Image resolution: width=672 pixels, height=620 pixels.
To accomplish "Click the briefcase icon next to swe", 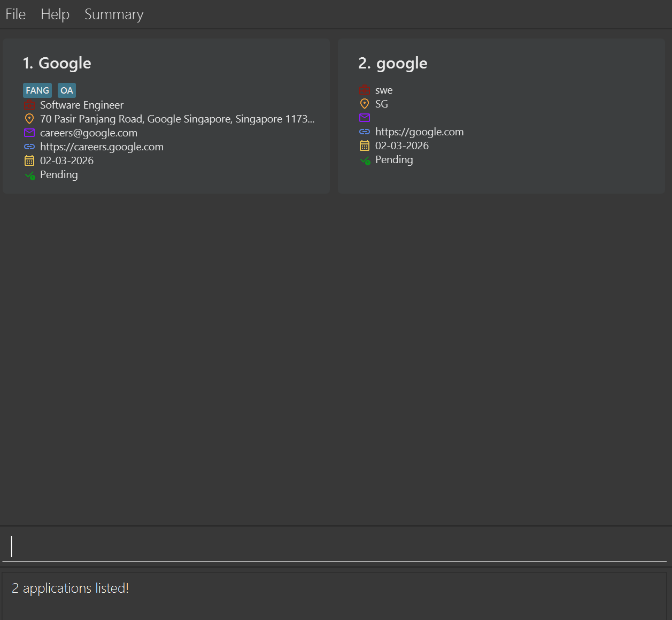I will [365, 90].
